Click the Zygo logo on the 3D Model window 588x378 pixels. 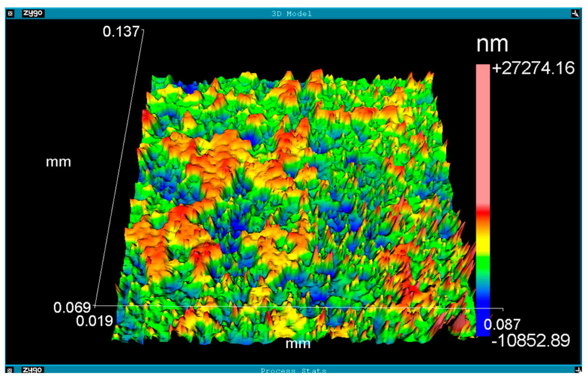tap(33, 13)
